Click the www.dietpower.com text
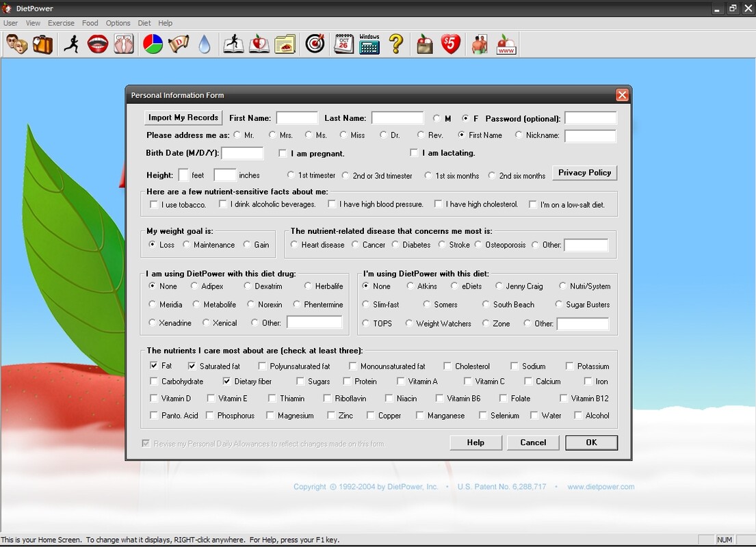Viewport: 756px width, 547px height. (x=601, y=487)
